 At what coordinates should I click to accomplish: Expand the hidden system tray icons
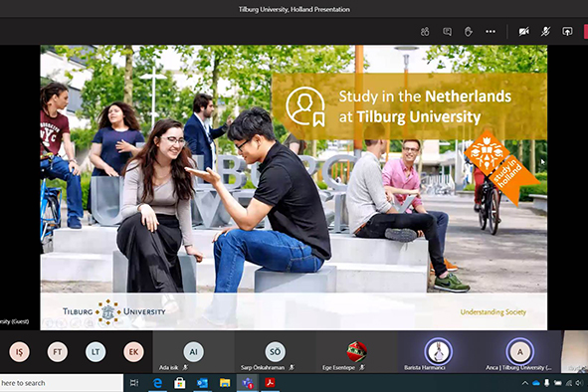tap(525, 383)
